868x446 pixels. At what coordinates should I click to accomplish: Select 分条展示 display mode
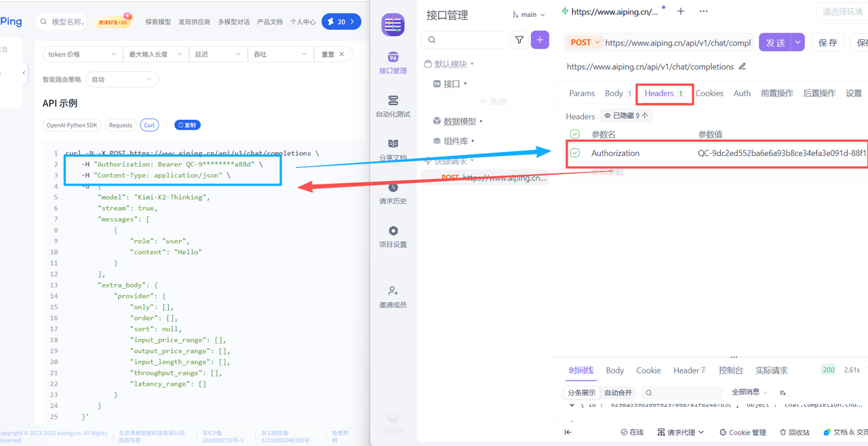click(x=582, y=392)
